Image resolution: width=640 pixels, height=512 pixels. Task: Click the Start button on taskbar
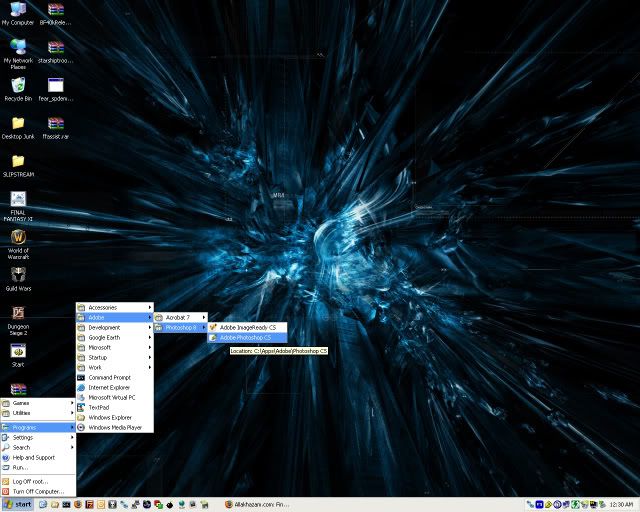(18, 504)
